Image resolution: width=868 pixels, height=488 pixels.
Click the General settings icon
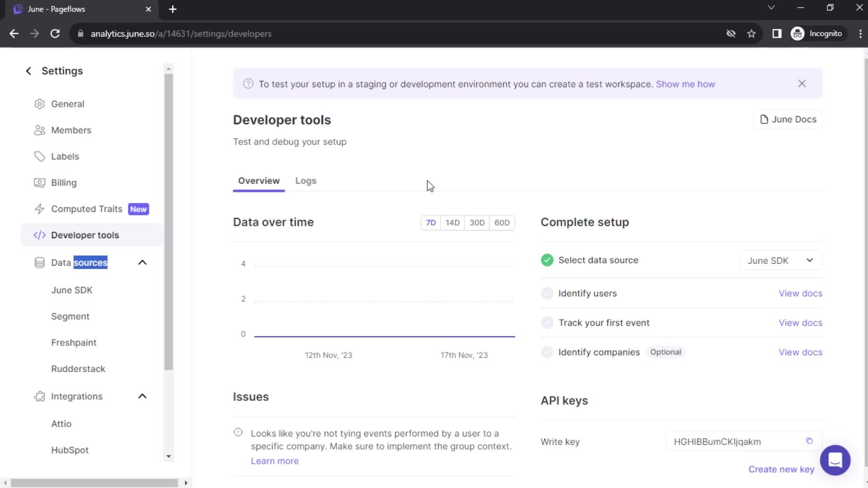[39, 103]
